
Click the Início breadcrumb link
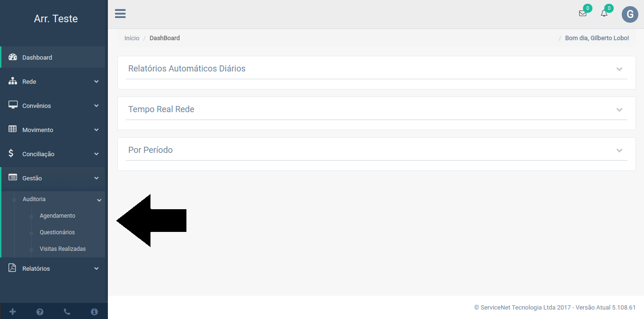coord(132,38)
